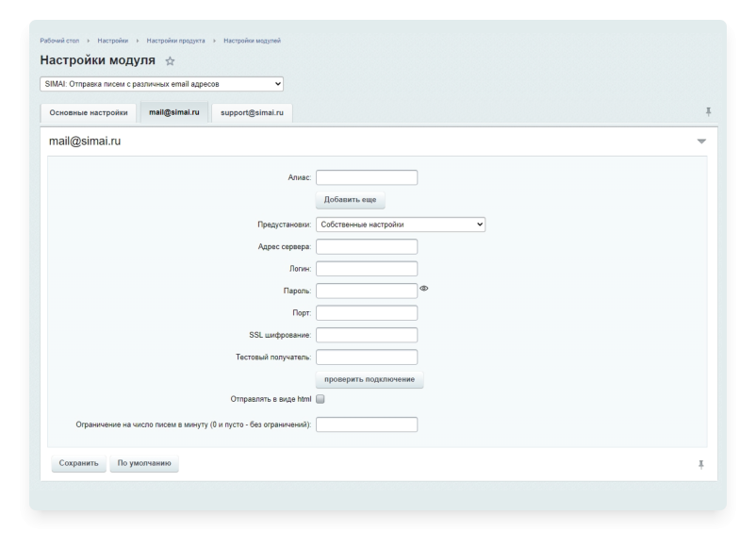
Task: Open the SIMAI module selector dropdown
Action: click(x=160, y=84)
